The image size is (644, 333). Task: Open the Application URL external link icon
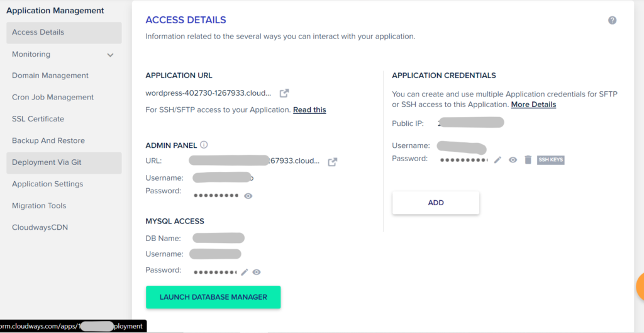284,93
